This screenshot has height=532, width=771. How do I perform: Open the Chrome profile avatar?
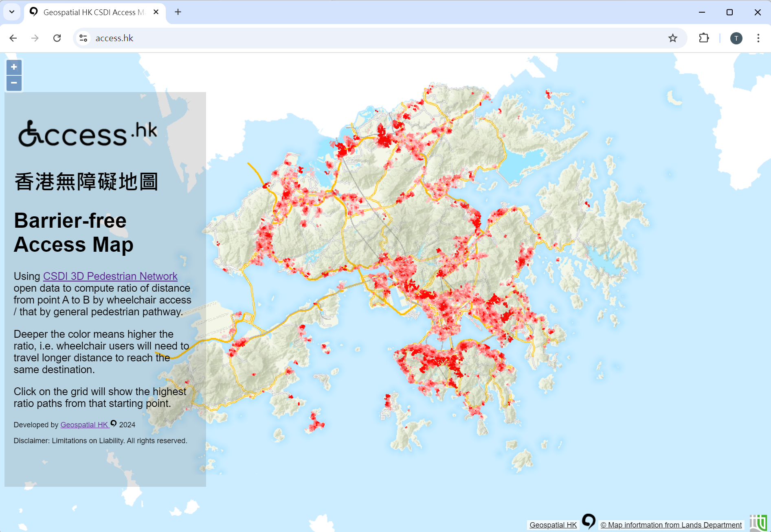[736, 38]
